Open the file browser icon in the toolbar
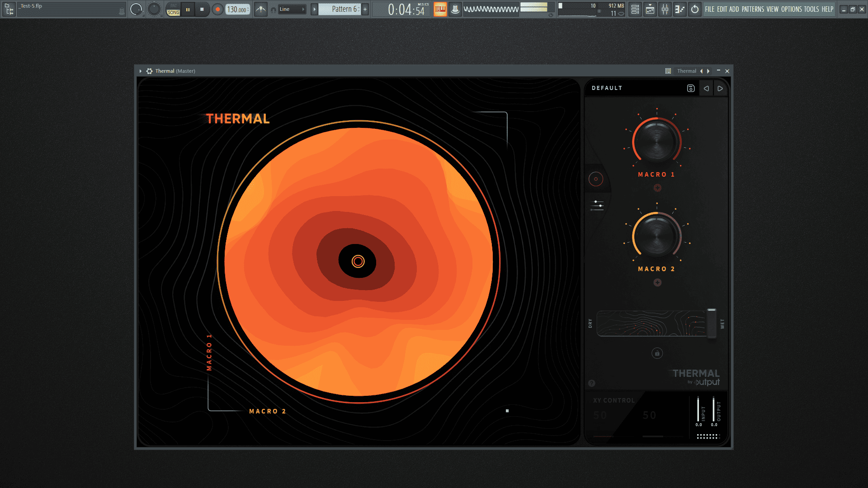The image size is (868, 488). pos(9,9)
